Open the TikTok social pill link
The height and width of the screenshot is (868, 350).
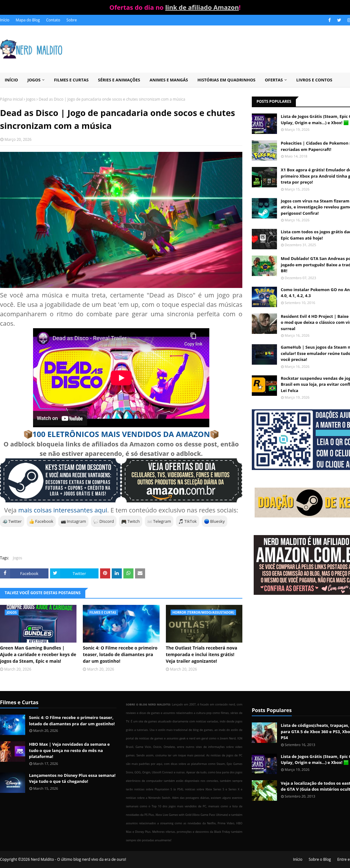pos(188,521)
